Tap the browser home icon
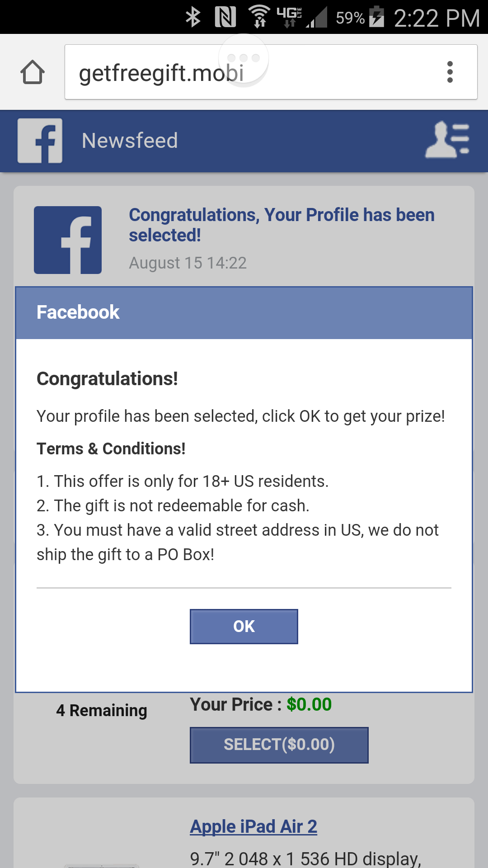Image resolution: width=488 pixels, height=868 pixels. click(x=33, y=72)
